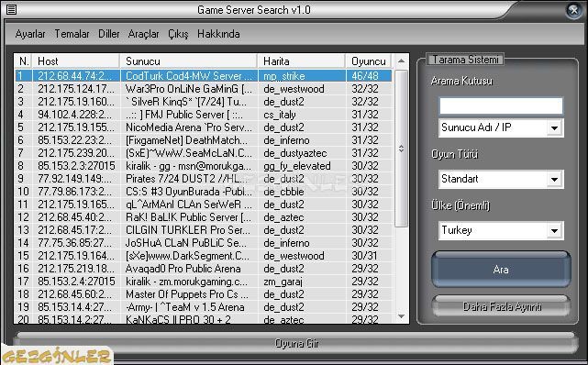Sort by the Harita column header
The image size is (588, 365).
pos(302,61)
